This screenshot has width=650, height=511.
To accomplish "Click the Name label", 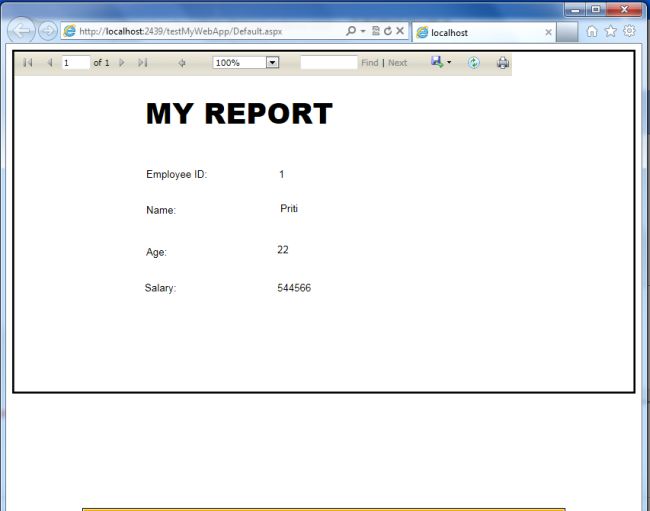I will tap(161, 210).
